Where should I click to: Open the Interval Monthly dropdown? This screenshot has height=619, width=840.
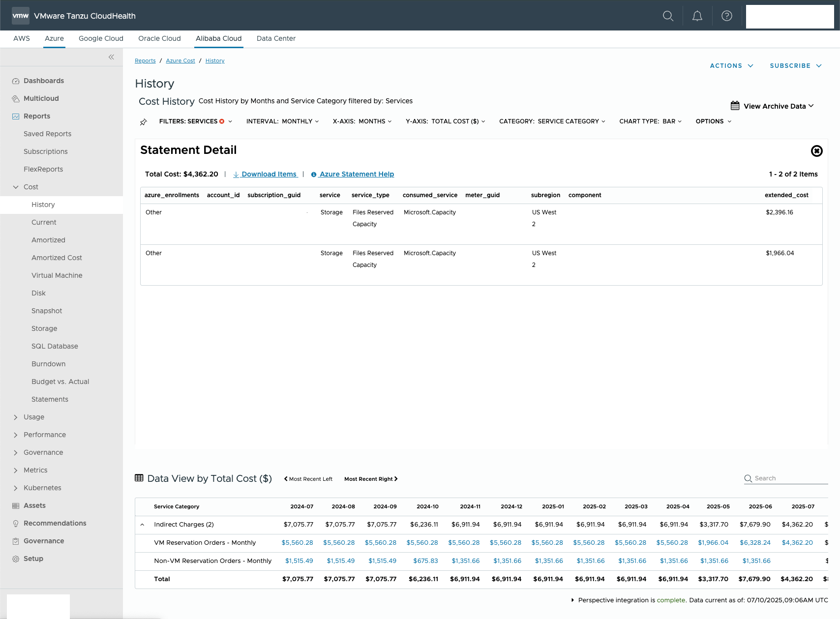pyautogui.click(x=282, y=121)
